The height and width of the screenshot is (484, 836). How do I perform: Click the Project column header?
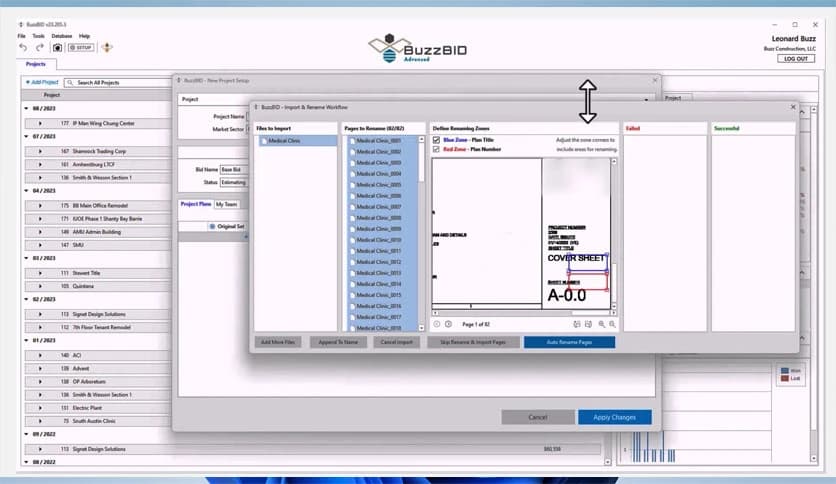52,95
